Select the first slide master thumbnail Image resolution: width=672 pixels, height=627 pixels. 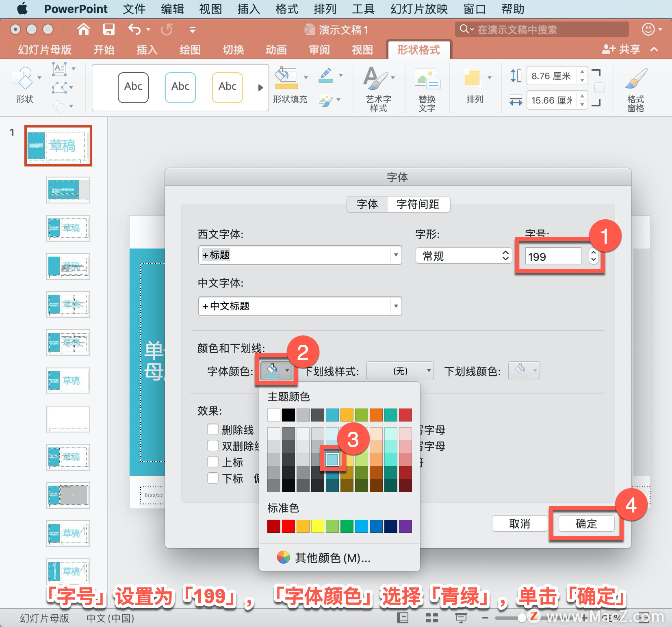pos(58,146)
